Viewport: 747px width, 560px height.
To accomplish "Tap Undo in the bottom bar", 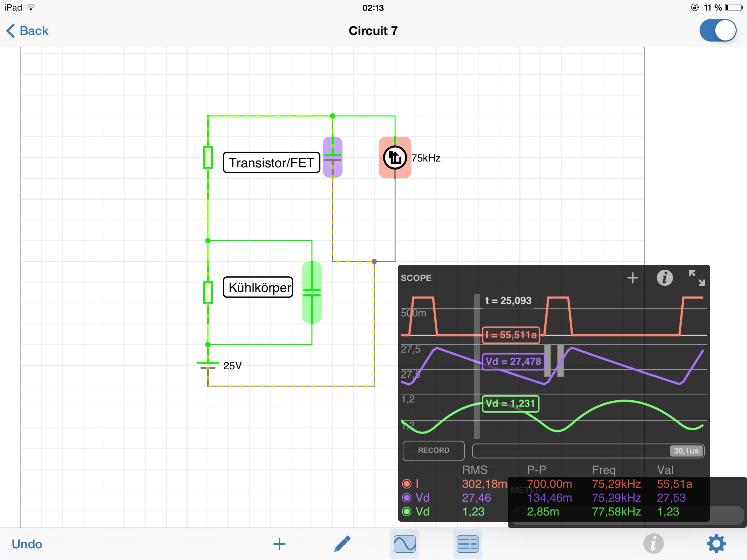I will (x=27, y=544).
